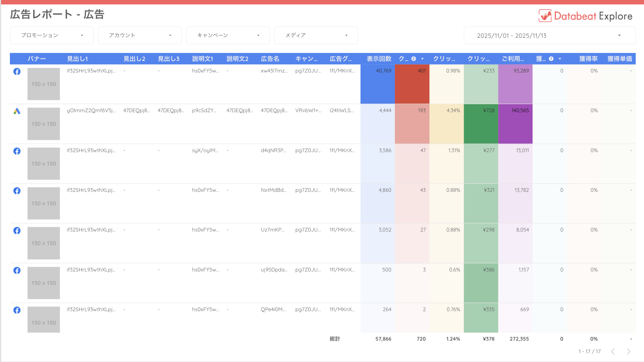This screenshot has height=362, width=644.
Task: Open the sort options on the クリック column
Action: point(423,59)
